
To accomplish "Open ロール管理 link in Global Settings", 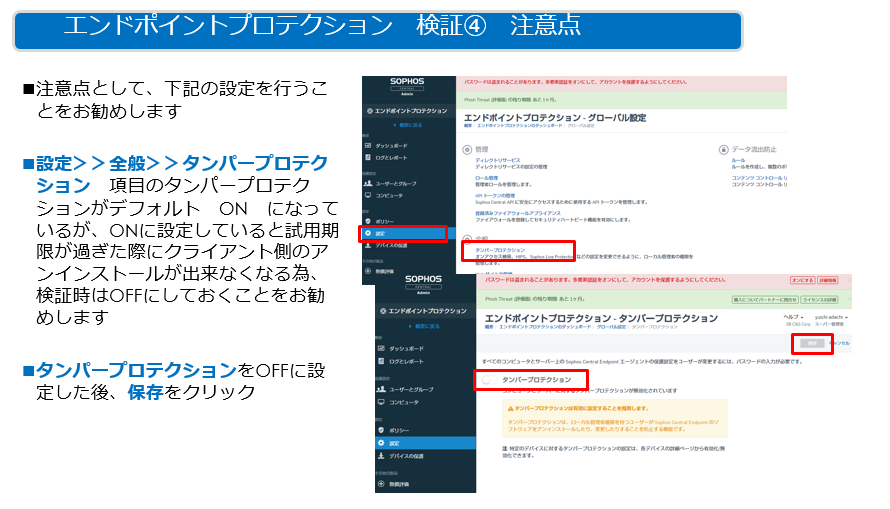I will (486, 178).
